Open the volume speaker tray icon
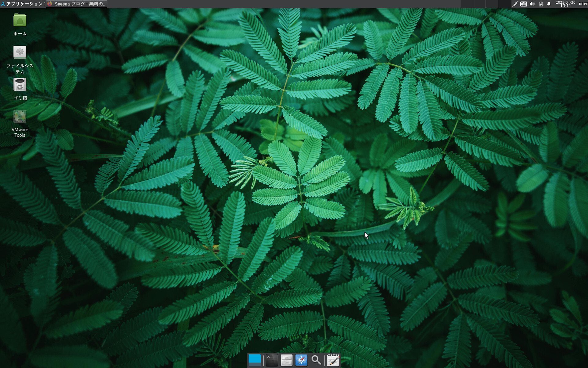 532,4
